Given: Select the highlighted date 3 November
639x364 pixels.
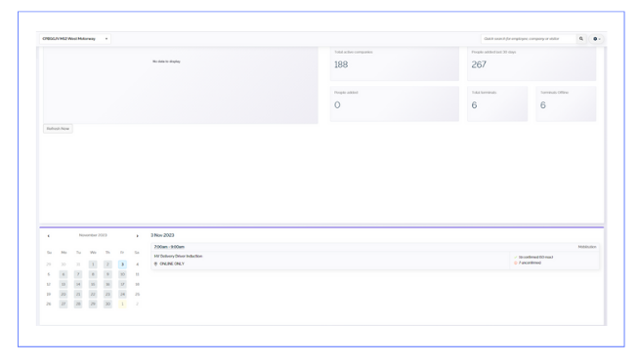Looking at the screenshot, I should coord(122,264).
